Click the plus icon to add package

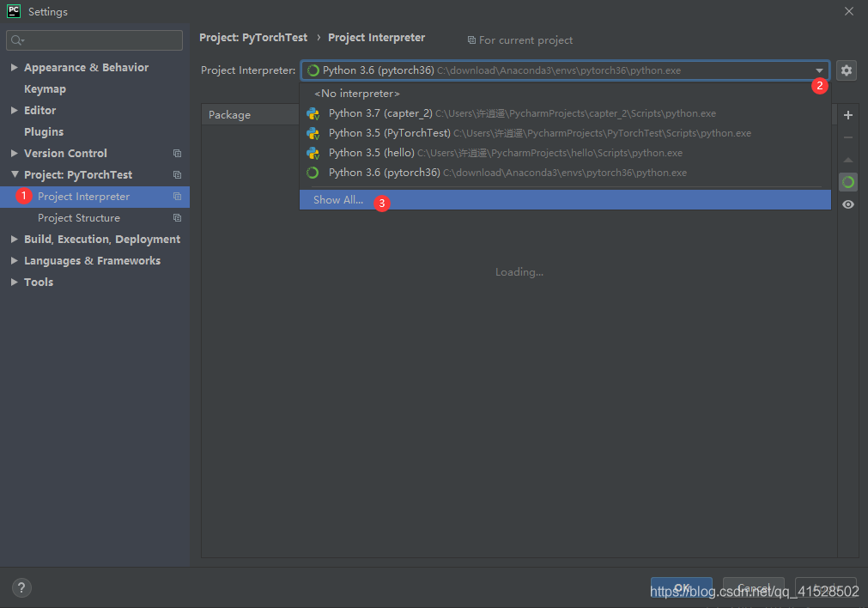coord(848,115)
